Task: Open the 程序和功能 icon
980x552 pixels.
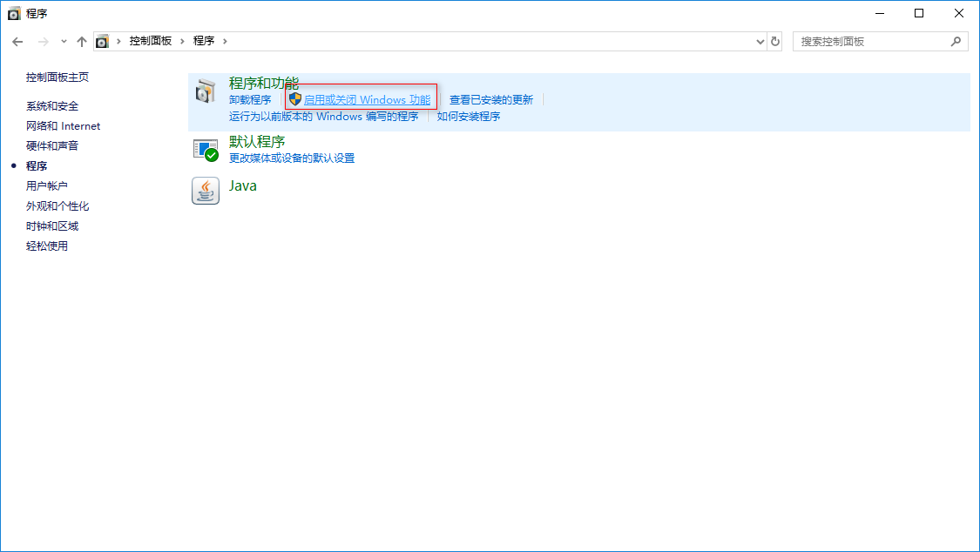Action: tap(206, 91)
